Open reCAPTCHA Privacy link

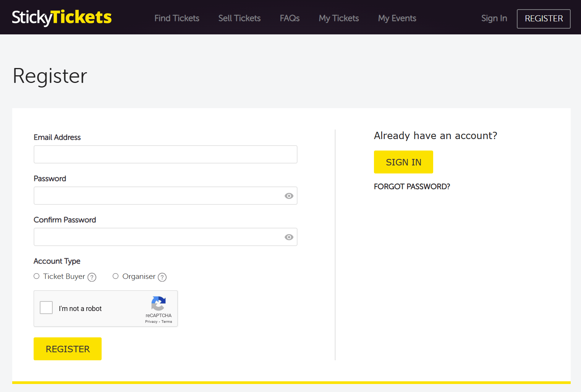click(x=151, y=322)
